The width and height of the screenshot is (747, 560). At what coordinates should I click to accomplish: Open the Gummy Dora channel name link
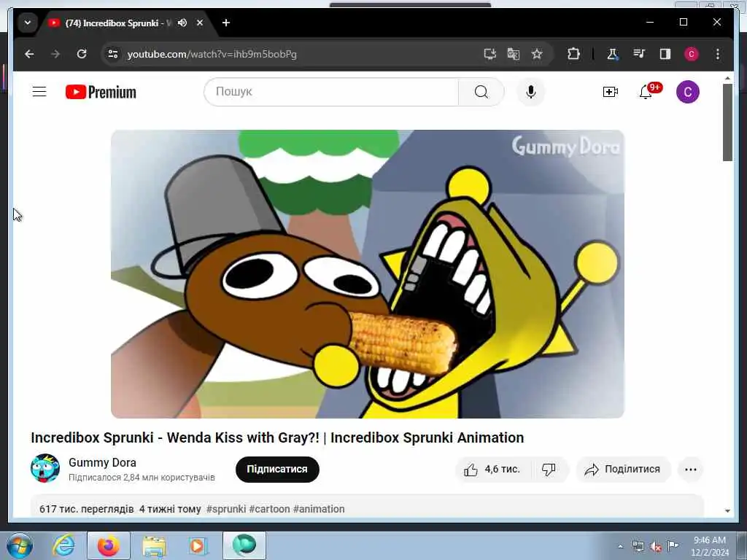pos(102,462)
